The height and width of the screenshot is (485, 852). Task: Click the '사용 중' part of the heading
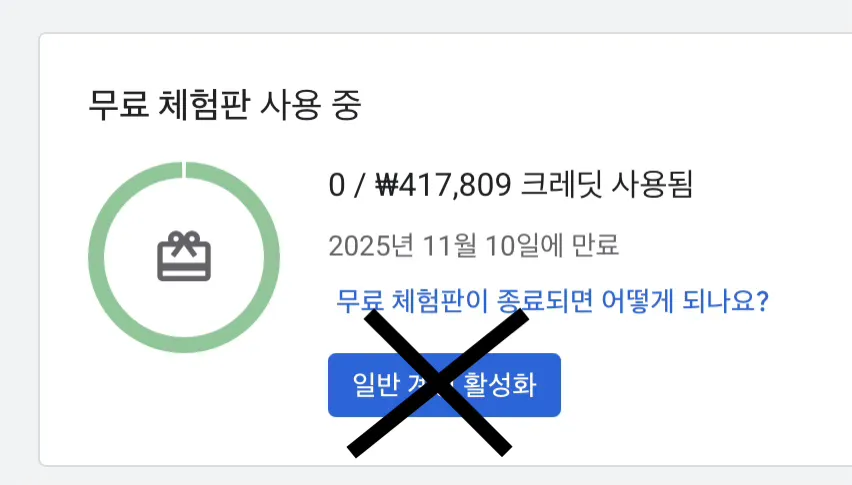coord(311,104)
